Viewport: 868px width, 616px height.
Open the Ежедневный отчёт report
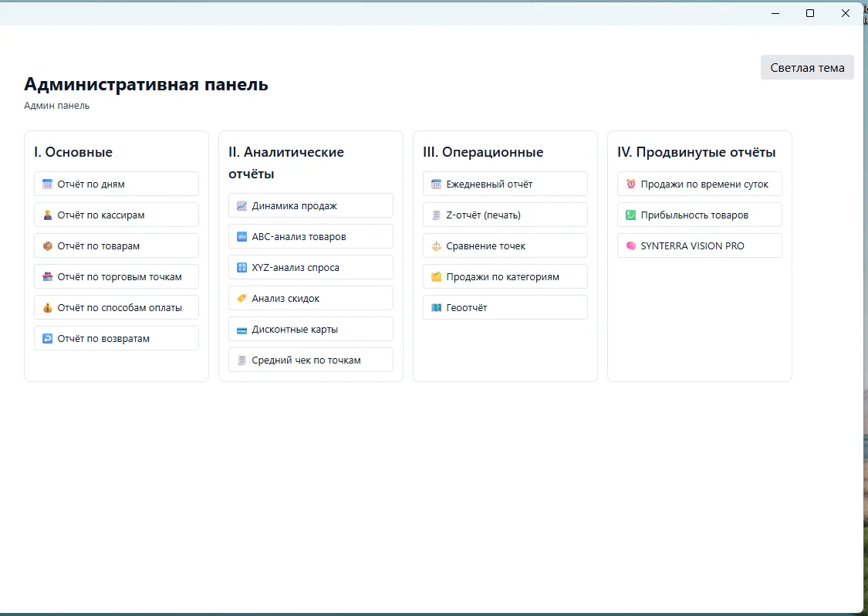(x=505, y=184)
